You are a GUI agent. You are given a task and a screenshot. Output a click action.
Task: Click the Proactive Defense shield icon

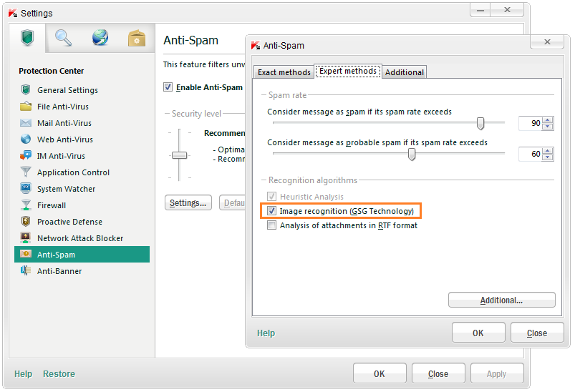pos(26,221)
